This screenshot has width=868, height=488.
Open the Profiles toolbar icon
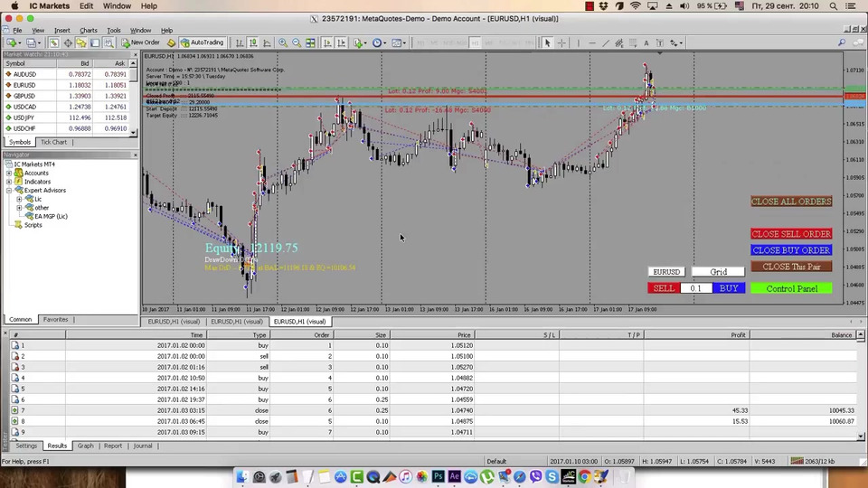click(33, 42)
